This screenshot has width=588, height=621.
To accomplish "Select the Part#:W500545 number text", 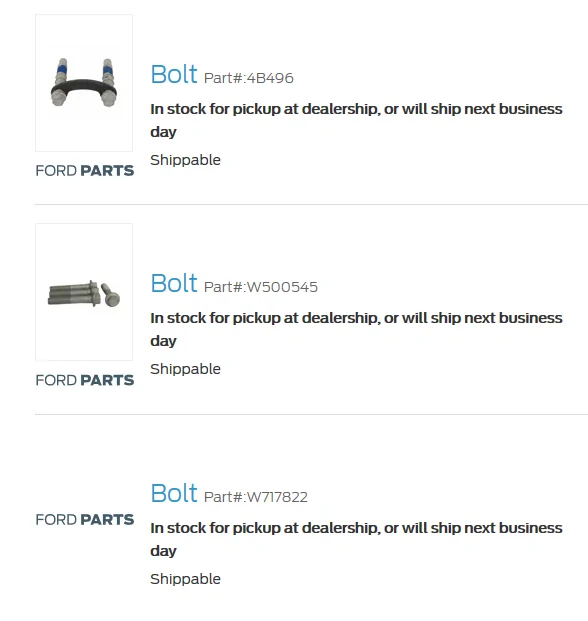I will [261, 287].
